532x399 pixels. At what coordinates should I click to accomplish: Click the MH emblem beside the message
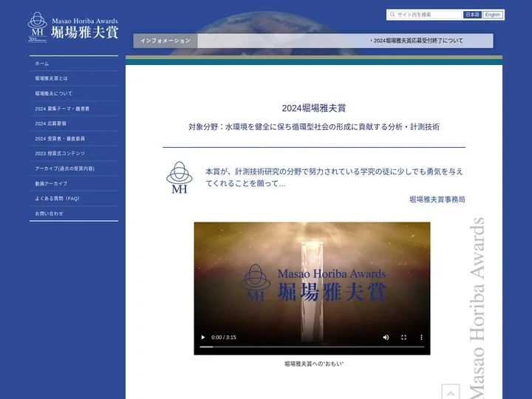(179, 177)
